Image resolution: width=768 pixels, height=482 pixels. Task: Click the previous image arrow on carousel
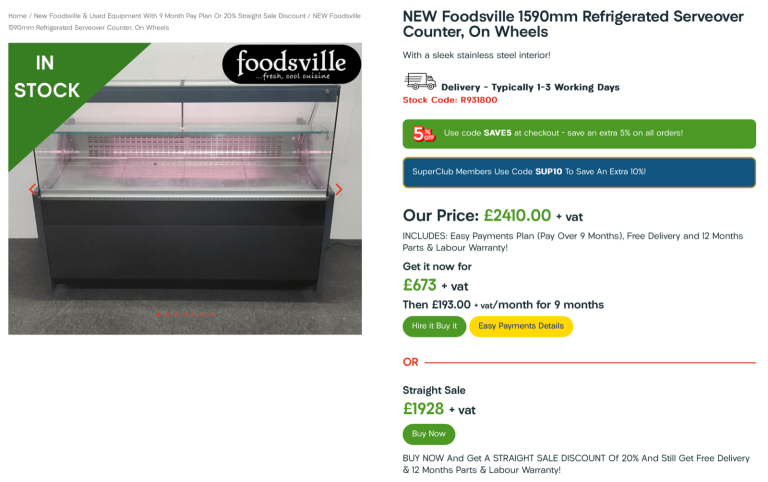pos(32,189)
